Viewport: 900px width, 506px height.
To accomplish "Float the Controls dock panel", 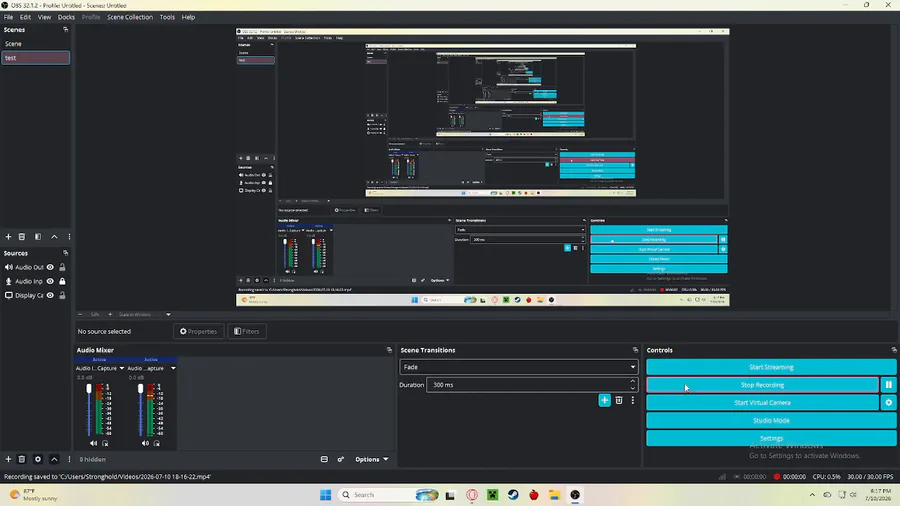I will click(894, 350).
